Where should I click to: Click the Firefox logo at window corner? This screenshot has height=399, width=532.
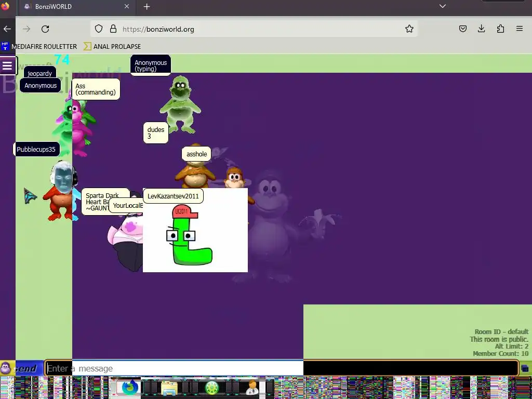(5, 6)
